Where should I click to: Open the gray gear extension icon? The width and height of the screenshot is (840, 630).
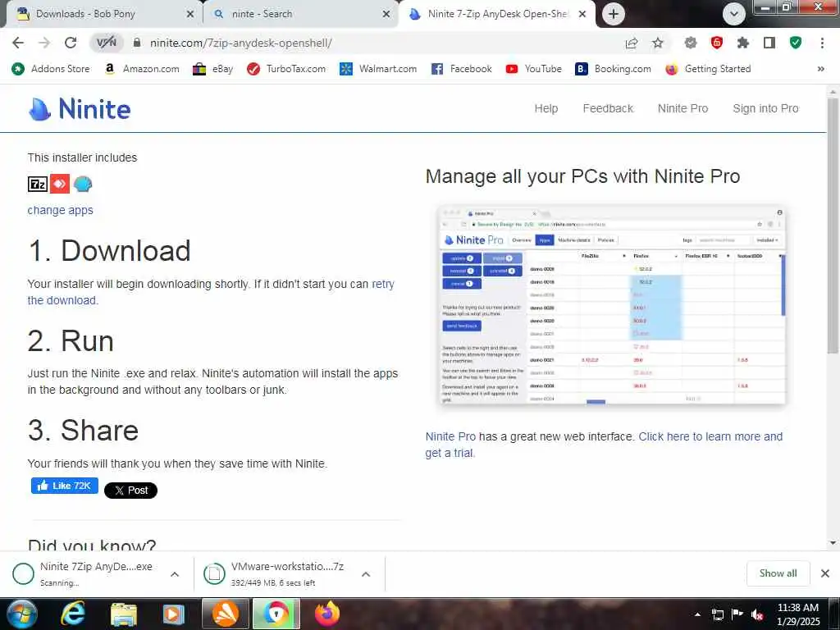[x=691, y=43]
